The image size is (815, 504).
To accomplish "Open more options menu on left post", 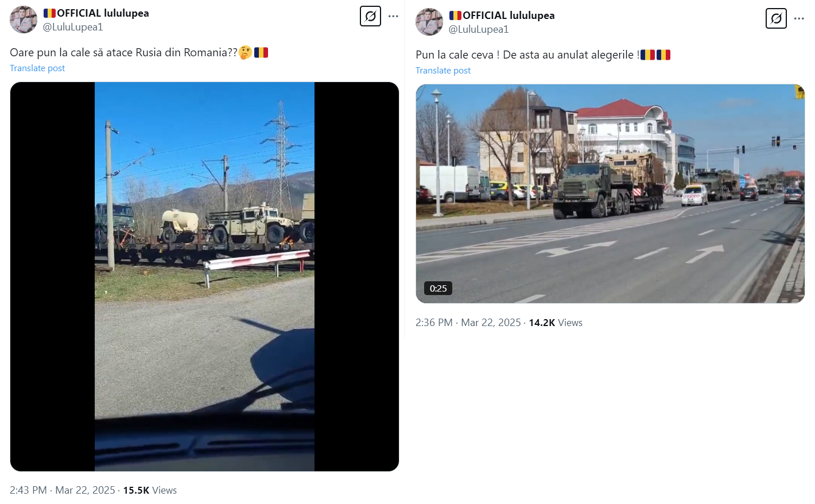I will [x=393, y=16].
